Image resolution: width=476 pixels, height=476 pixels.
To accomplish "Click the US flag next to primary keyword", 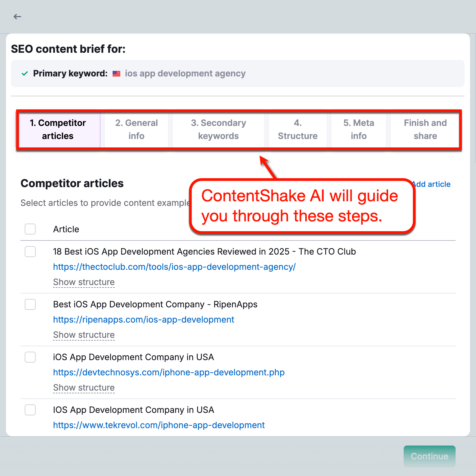I will 116,73.
